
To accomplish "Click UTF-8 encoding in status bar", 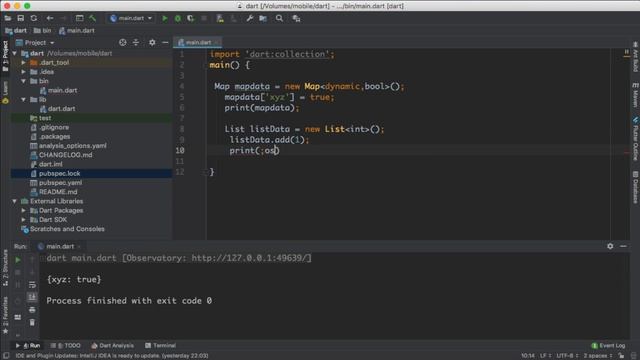I will point(567,356).
